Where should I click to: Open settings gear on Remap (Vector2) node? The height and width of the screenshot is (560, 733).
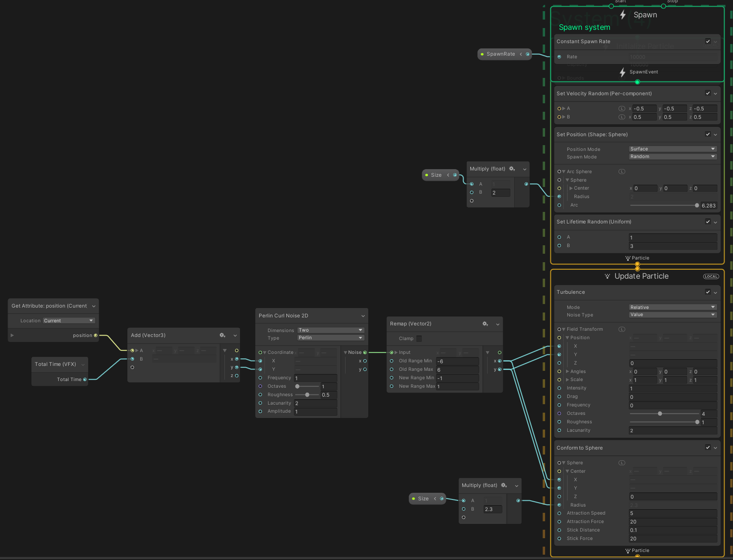coord(485,324)
